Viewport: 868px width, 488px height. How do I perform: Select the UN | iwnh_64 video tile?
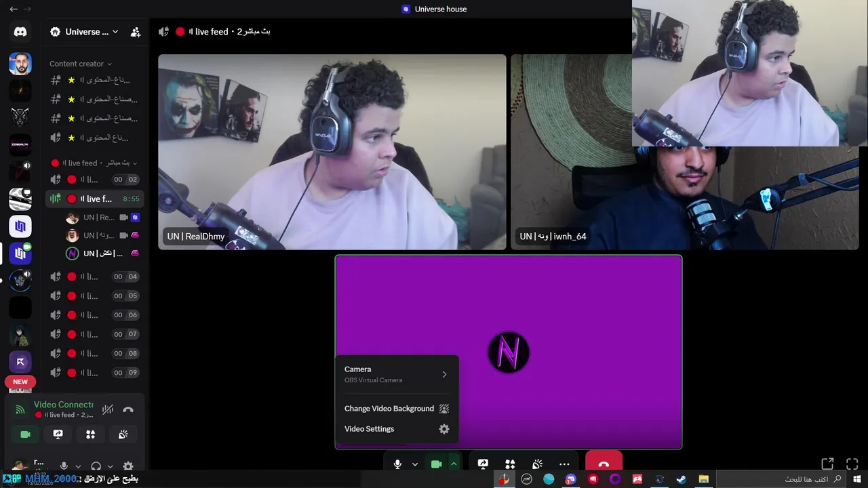(x=685, y=152)
